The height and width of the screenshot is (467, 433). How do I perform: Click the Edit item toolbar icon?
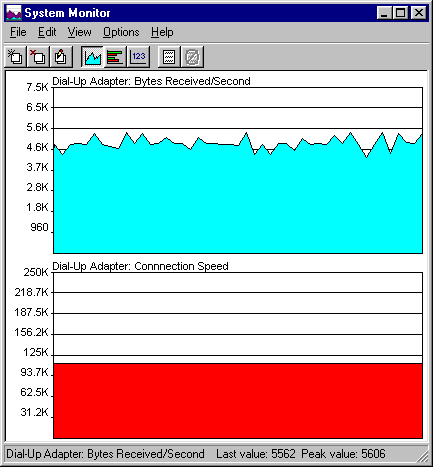tap(60, 57)
